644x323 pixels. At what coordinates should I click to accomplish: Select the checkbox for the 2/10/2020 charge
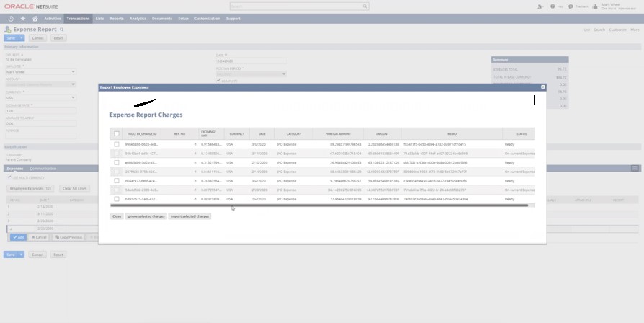[117, 162]
